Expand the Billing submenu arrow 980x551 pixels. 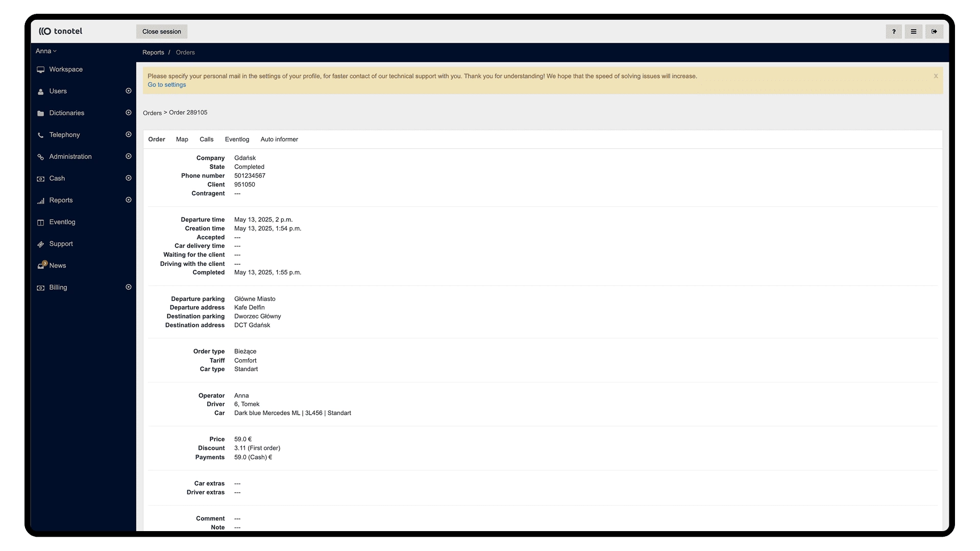coord(129,287)
